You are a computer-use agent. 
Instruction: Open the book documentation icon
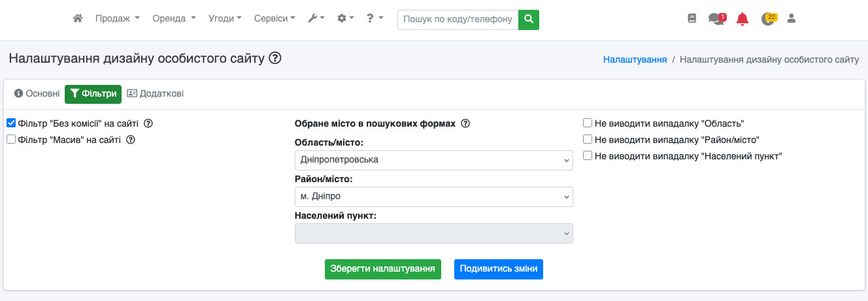pos(692,19)
